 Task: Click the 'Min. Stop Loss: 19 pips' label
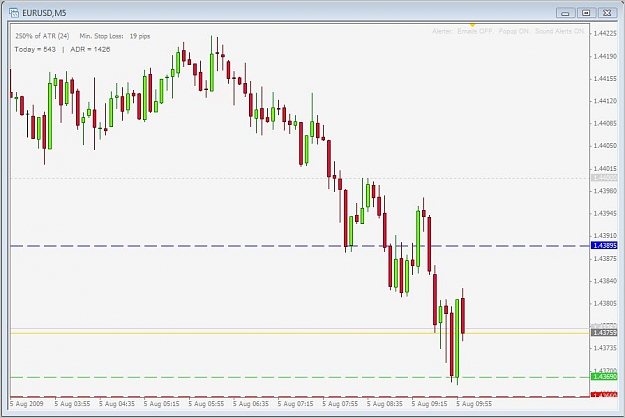115,36
